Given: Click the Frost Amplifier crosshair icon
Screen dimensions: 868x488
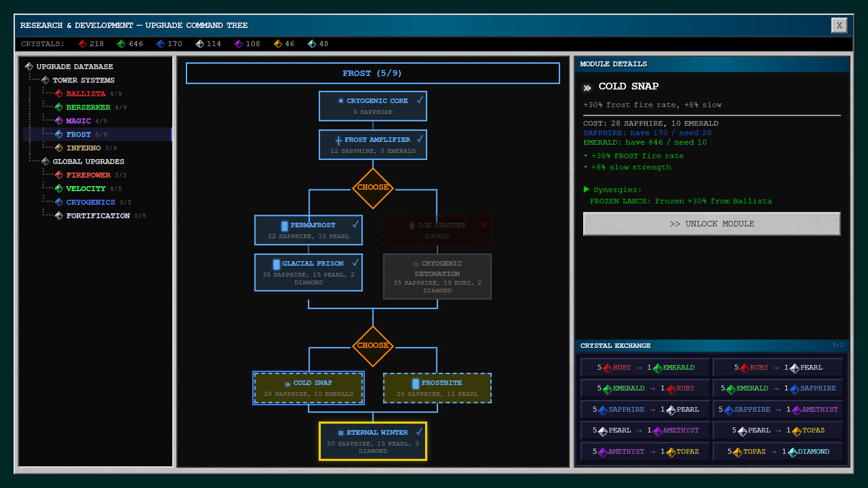Looking at the screenshot, I should pyautogui.click(x=338, y=141).
